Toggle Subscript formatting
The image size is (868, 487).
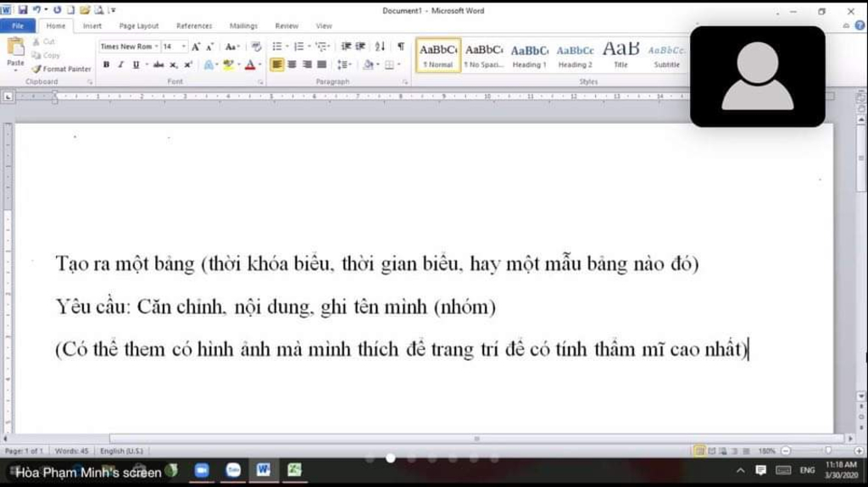173,64
